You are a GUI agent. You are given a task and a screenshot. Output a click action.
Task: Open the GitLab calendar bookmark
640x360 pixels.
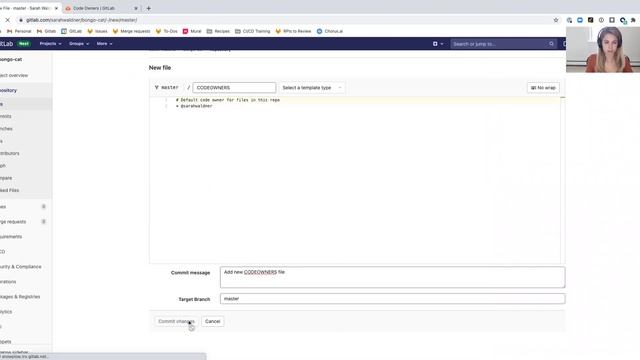click(x=71, y=31)
